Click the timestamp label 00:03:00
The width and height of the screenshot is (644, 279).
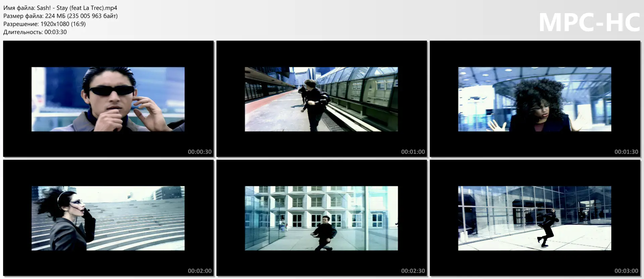tap(626, 271)
